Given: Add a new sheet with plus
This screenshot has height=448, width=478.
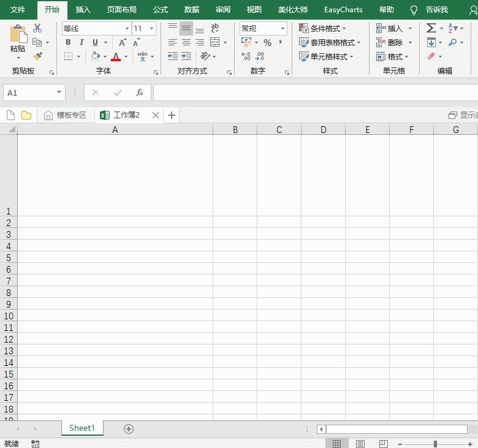Looking at the screenshot, I should click(x=129, y=429).
